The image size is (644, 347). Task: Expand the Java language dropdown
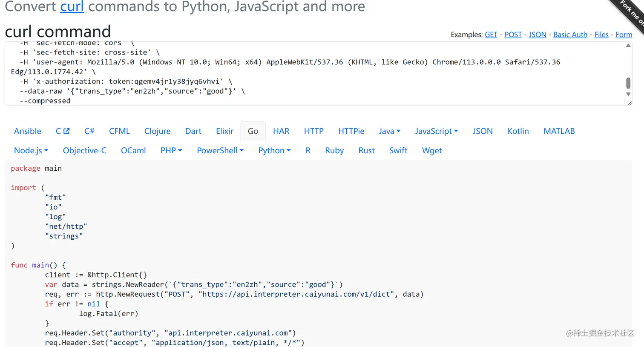[389, 131]
